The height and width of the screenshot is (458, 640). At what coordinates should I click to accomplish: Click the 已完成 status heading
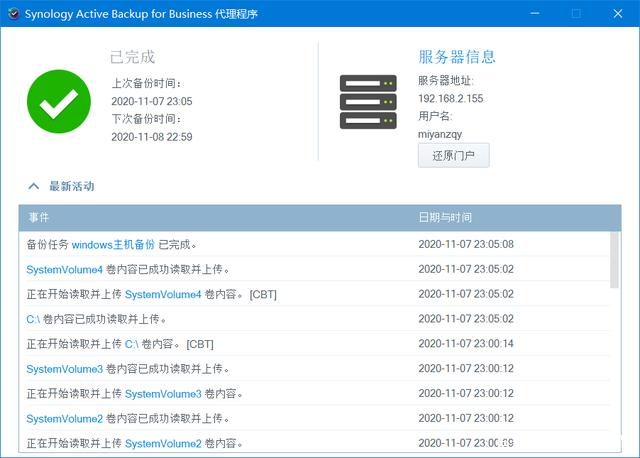133,57
